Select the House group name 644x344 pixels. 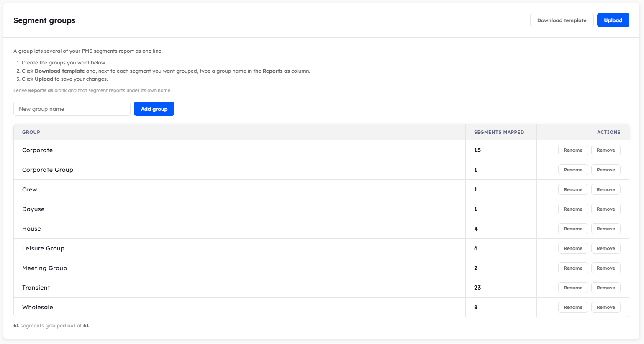tap(31, 229)
